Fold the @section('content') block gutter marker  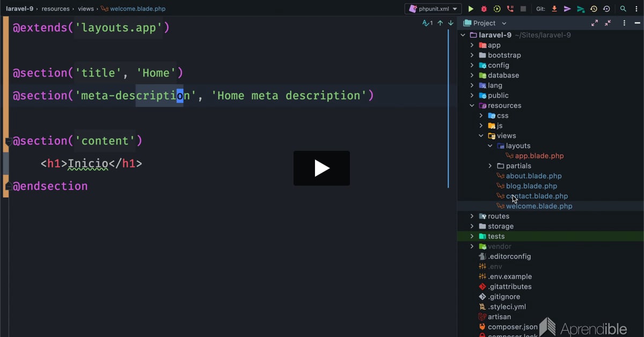pos(8,141)
